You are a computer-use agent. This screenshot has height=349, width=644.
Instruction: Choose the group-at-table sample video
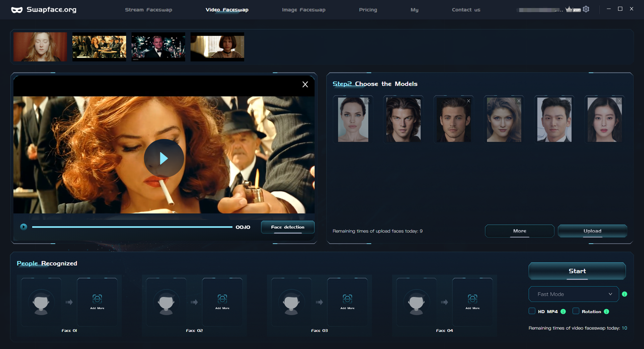(x=99, y=47)
